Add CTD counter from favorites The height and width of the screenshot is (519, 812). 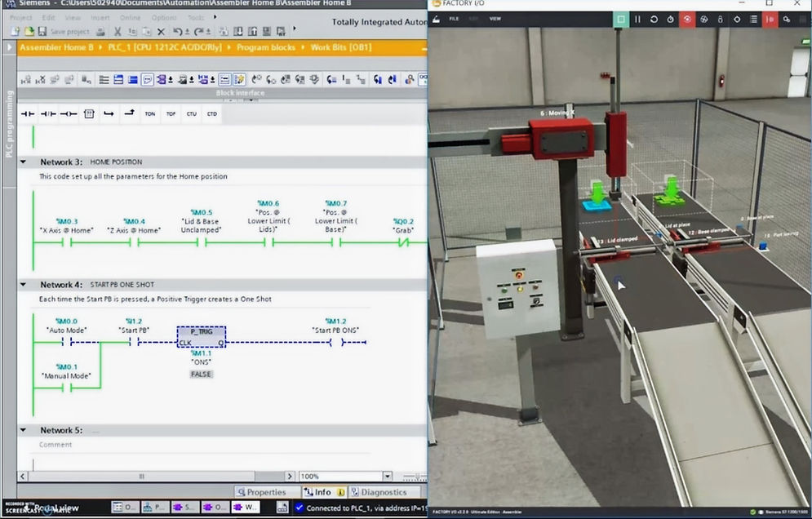coord(212,114)
